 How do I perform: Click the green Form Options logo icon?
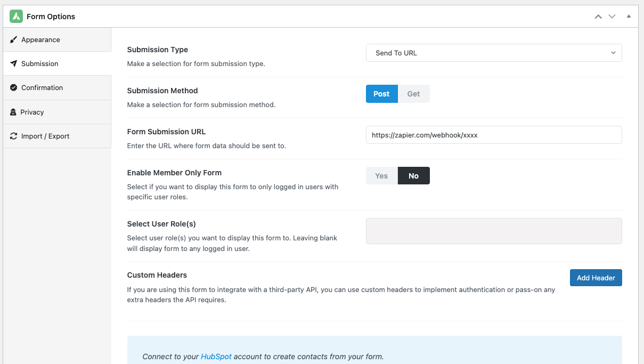(16, 17)
